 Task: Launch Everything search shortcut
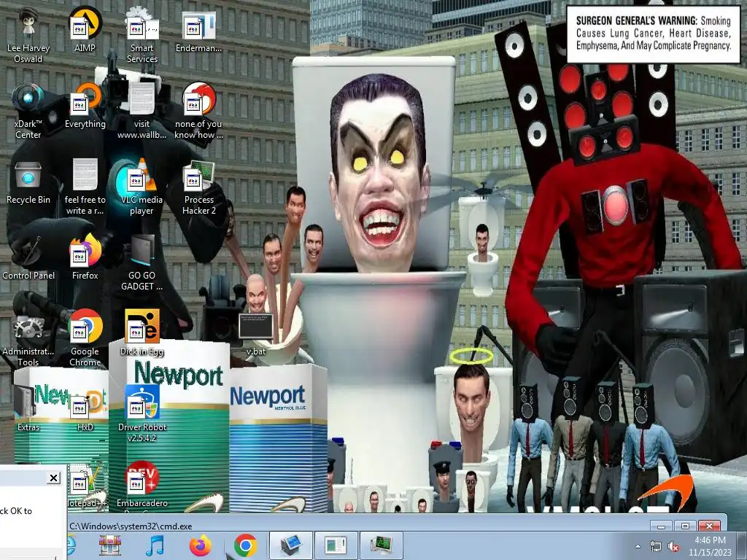(85, 106)
